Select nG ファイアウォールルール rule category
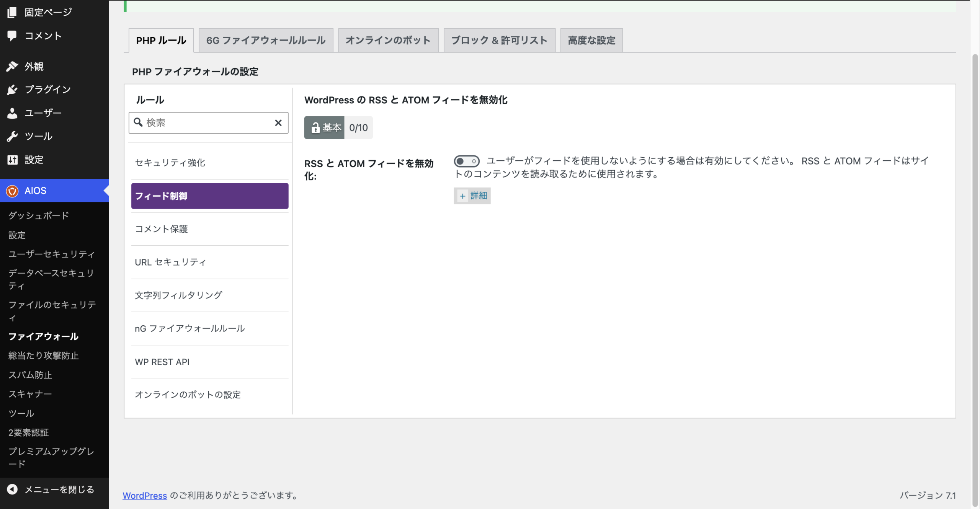This screenshot has height=509, width=980. (x=209, y=328)
